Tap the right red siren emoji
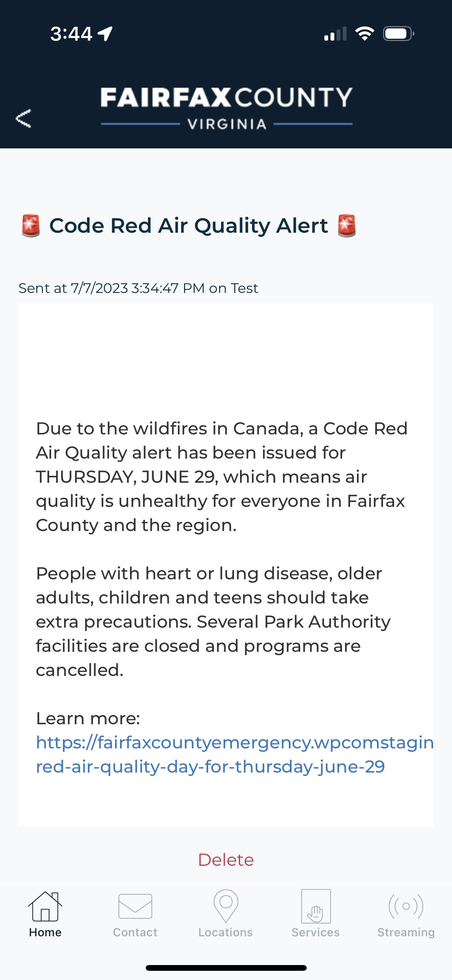Screen dimensions: 452x980 click(347, 226)
